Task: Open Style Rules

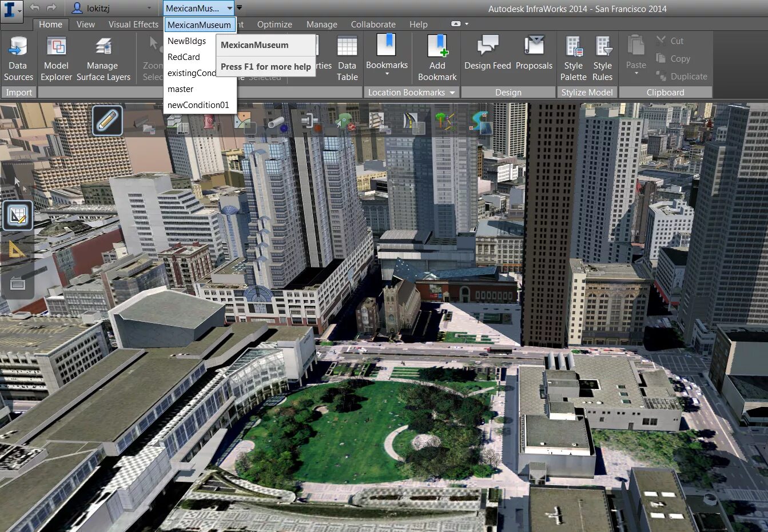Action: (603, 57)
